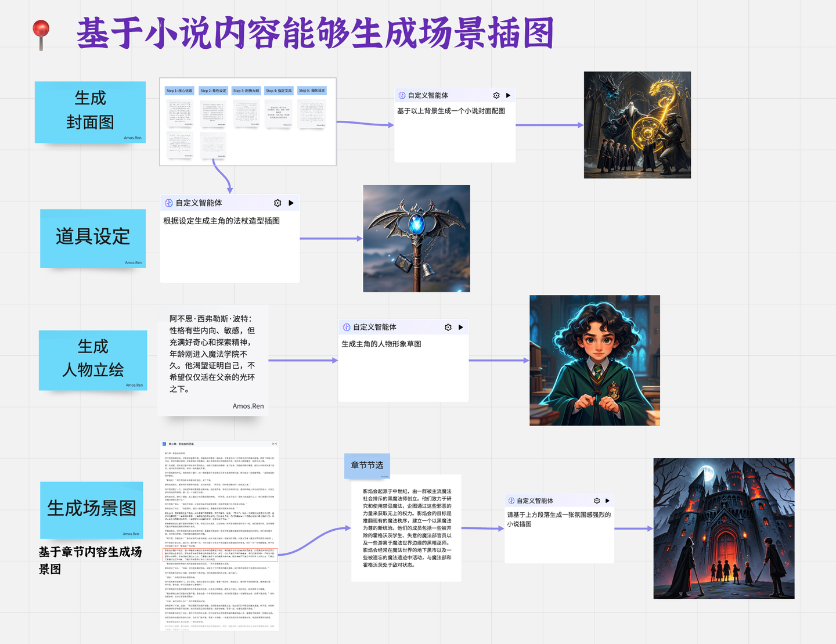The width and height of the screenshot is (836, 644).
Task: Select the main title 基于小说内容能够生成场景插图
Action: [315, 33]
